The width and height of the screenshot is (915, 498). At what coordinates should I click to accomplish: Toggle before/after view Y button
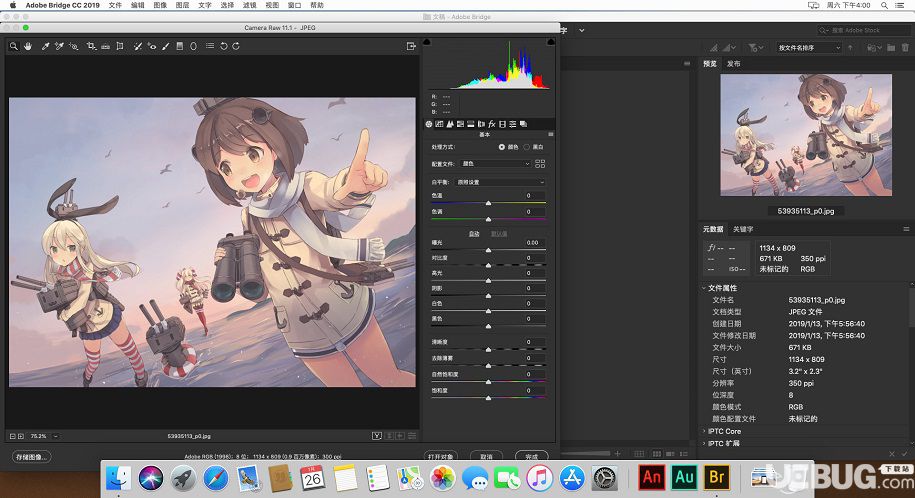[x=377, y=436]
